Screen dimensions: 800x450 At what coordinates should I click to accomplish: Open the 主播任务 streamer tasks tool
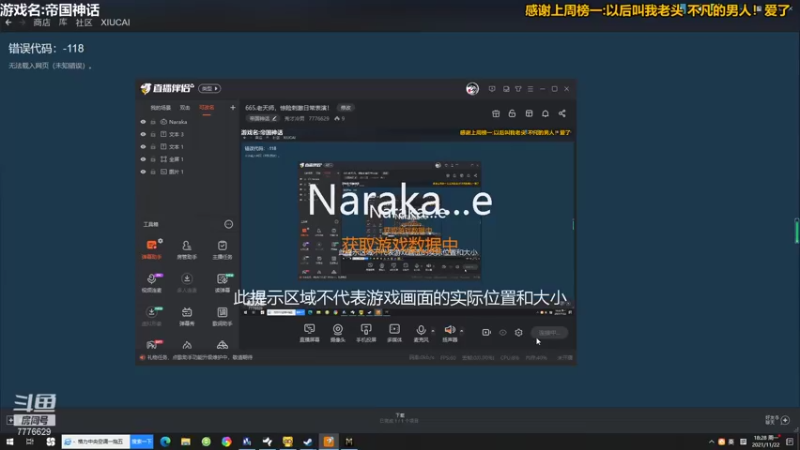pyautogui.click(x=222, y=249)
